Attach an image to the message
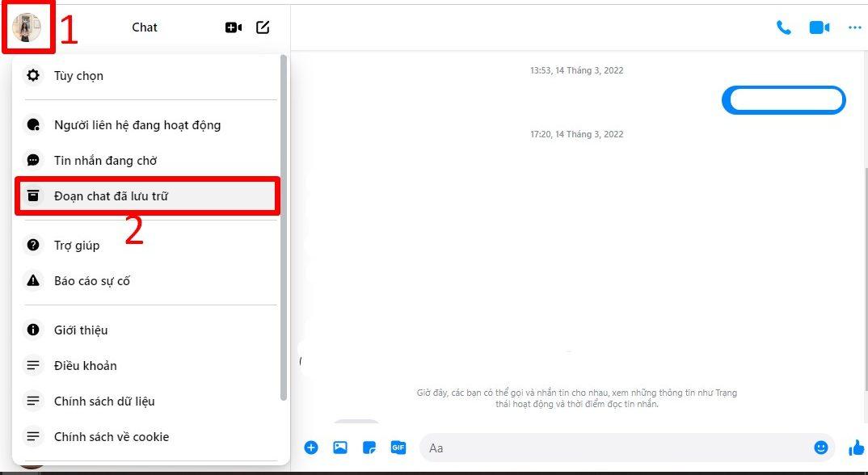Viewport: 868px width, 475px height. [x=340, y=448]
